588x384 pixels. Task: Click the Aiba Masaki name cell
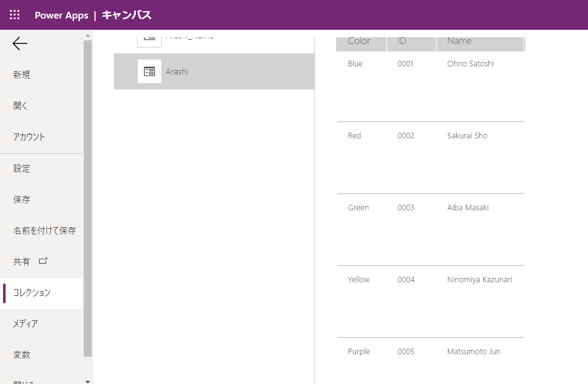tap(468, 208)
